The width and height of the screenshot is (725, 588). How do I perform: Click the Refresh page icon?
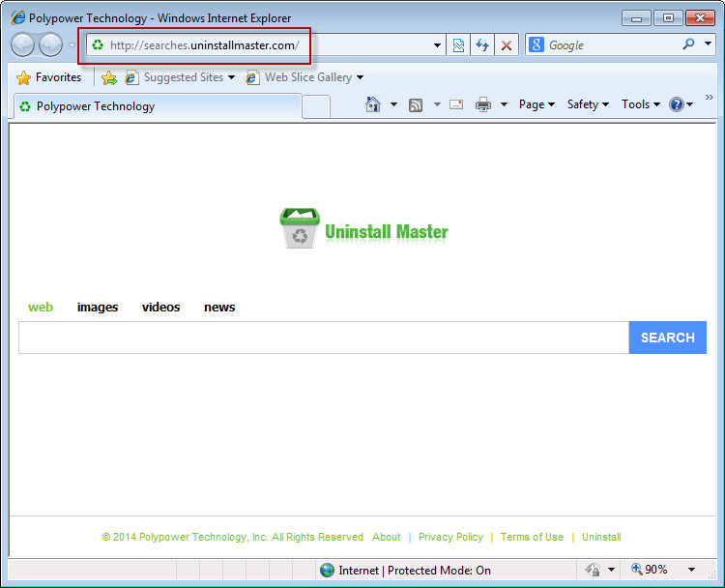482,45
